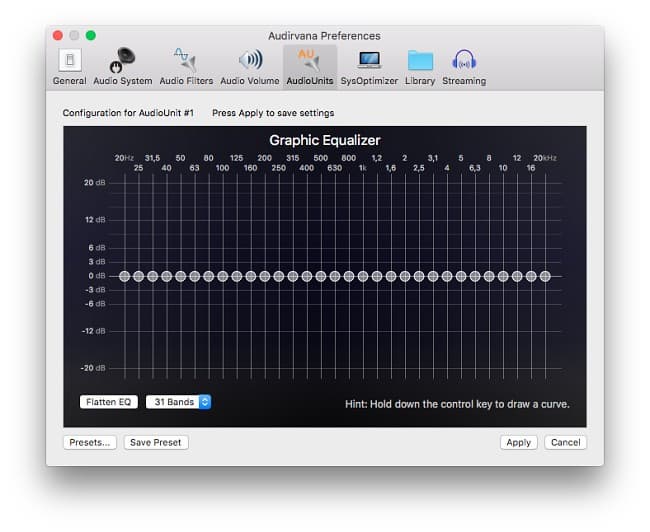Click the 80 Hz band slider knob
Image resolution: width=650 pixels, height=532 pixels.
click(209, 276)
